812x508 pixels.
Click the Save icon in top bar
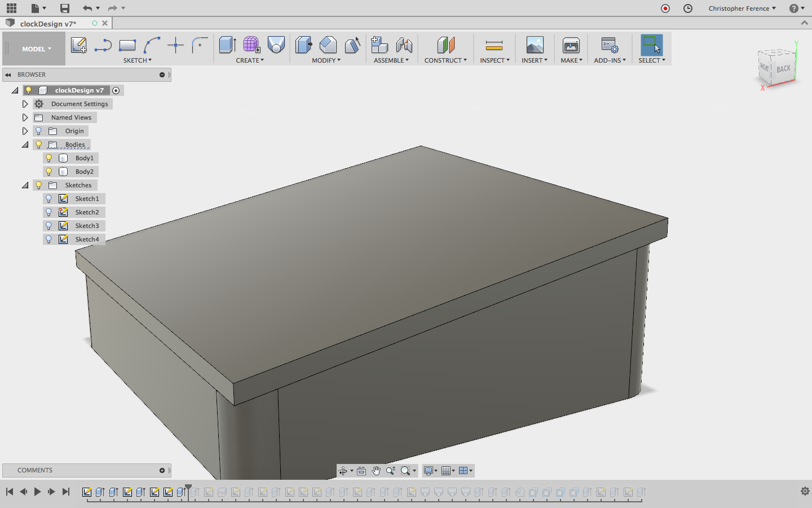(x=65, y=8)
